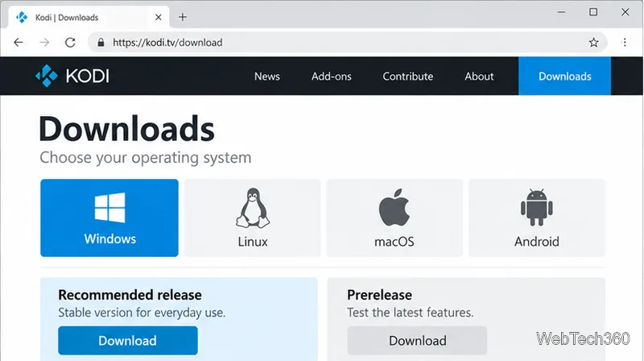Viewport: 644px width, 361px height.
Task: Open the News menu item
Action: point(267,77)
